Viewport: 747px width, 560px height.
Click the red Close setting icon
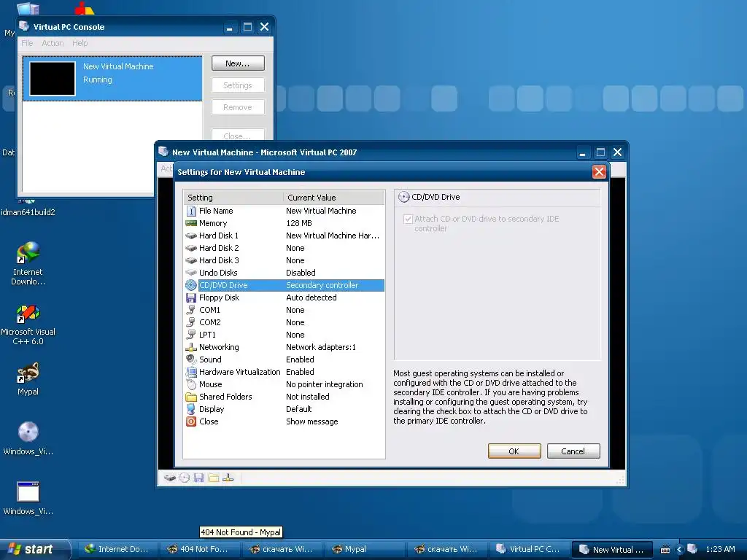[191, 421]
